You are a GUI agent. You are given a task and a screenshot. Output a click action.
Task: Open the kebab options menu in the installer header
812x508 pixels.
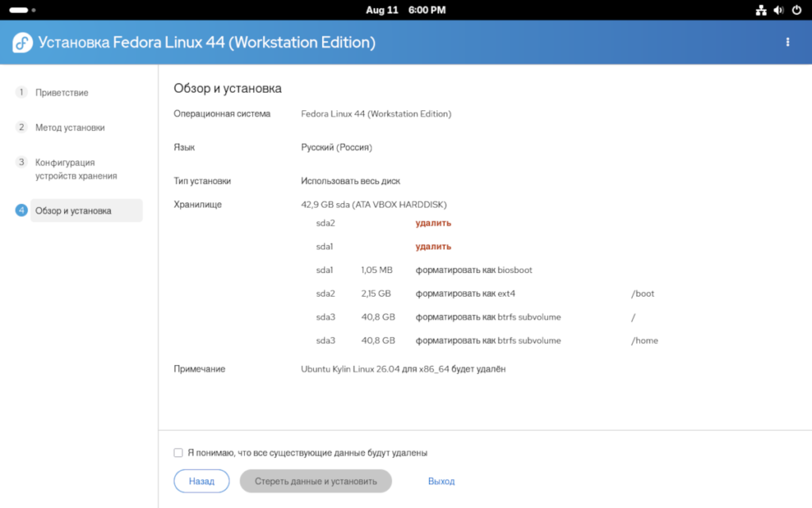click(787, 42)
